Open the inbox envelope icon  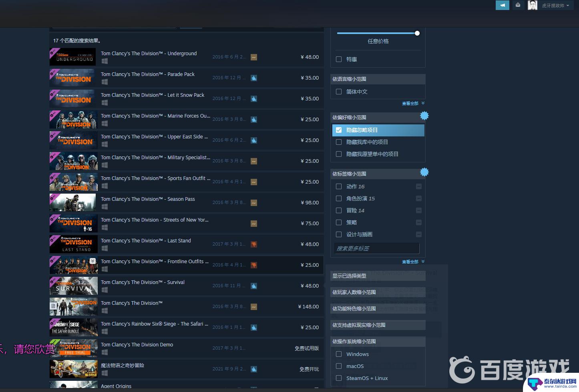click(518, 5)
